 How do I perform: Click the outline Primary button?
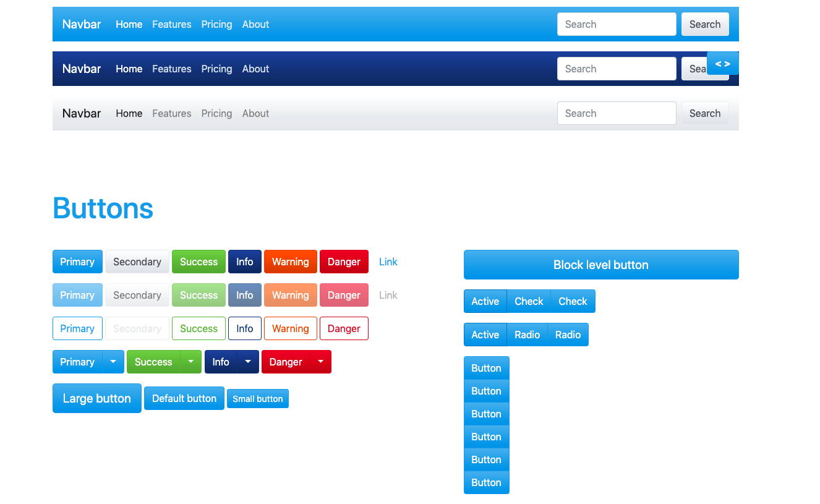[77, 328]
